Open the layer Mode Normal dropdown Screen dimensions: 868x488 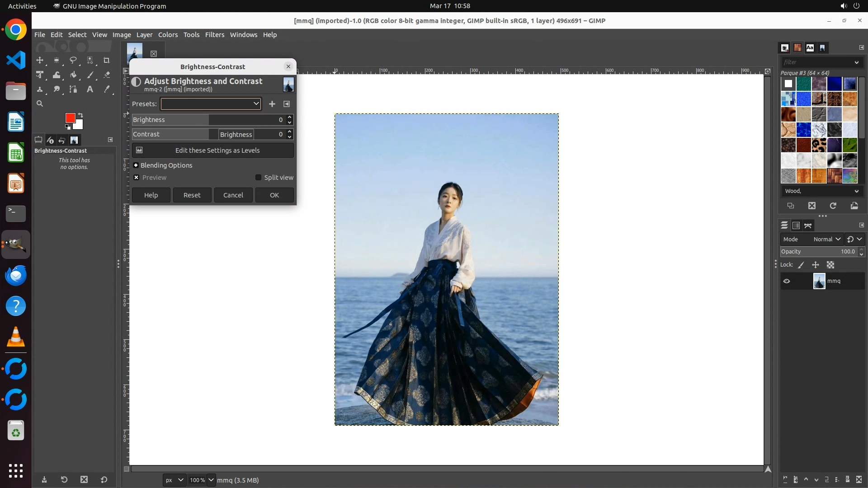(826, 239)
